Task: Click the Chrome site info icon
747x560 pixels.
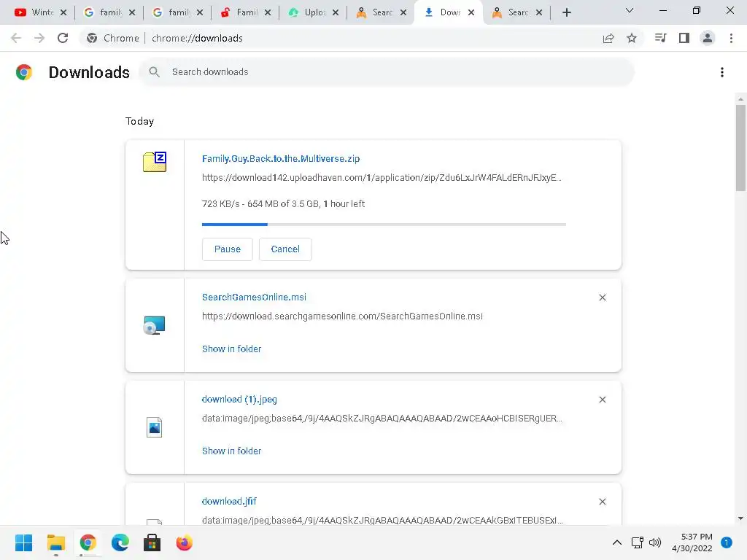Action: [x=92, y=38]
